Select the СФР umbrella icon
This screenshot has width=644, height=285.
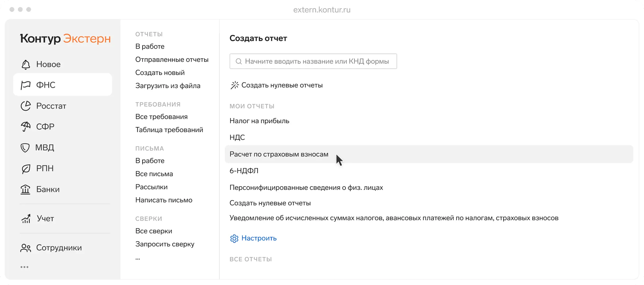pos(26,127)
